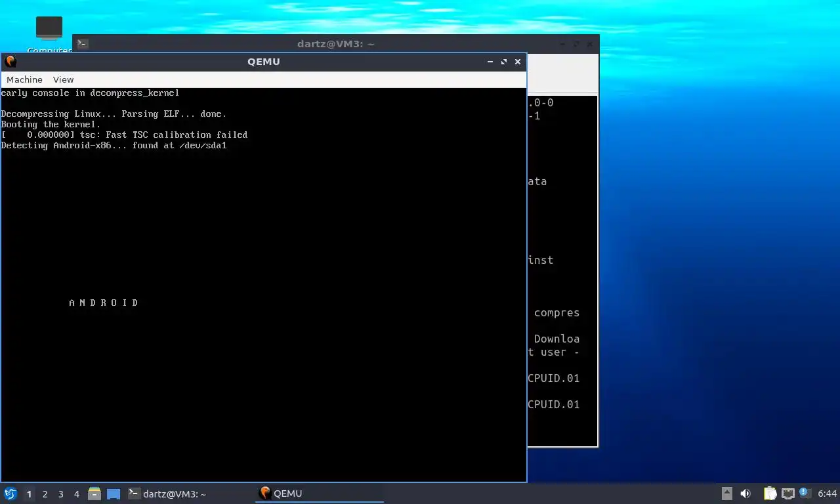Screen dimensions: 840x504
Task: Maximize the QEMU window
Action: 504,62
